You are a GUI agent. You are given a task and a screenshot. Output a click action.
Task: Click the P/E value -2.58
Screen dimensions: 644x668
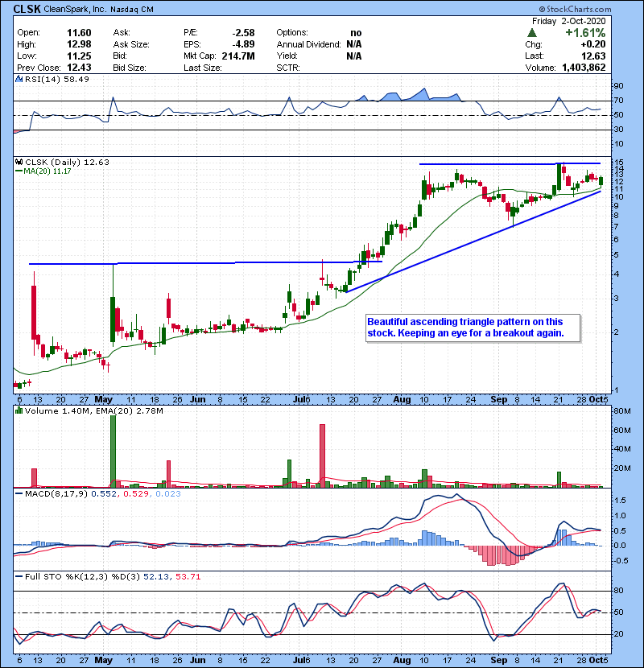pos(243,33)
